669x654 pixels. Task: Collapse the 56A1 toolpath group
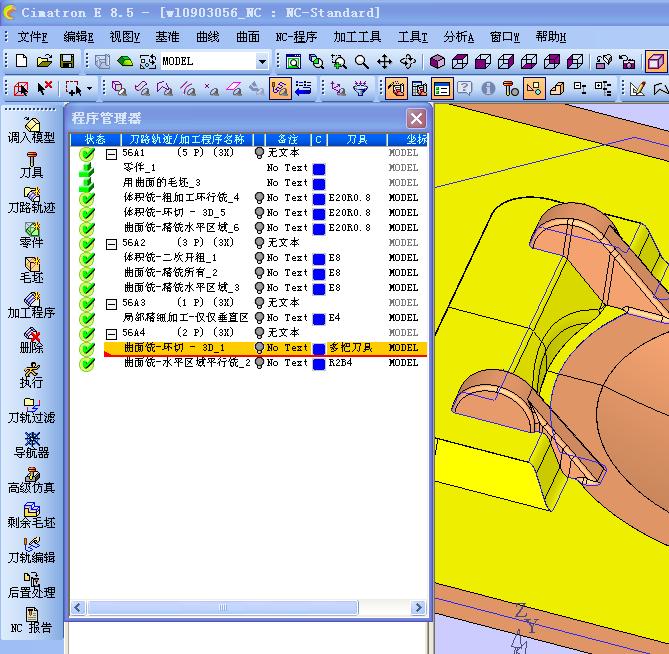[x=111, y=154]
